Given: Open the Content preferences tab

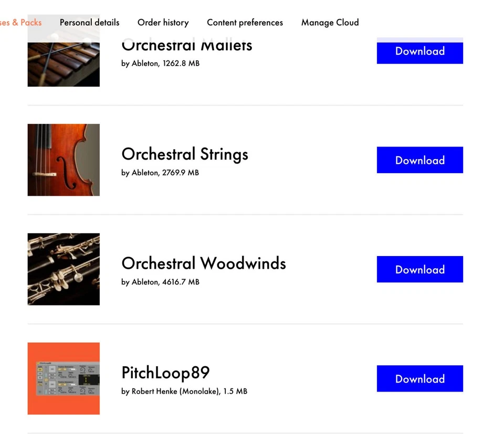Looking at the screenshot, I should tap(245, 23).
